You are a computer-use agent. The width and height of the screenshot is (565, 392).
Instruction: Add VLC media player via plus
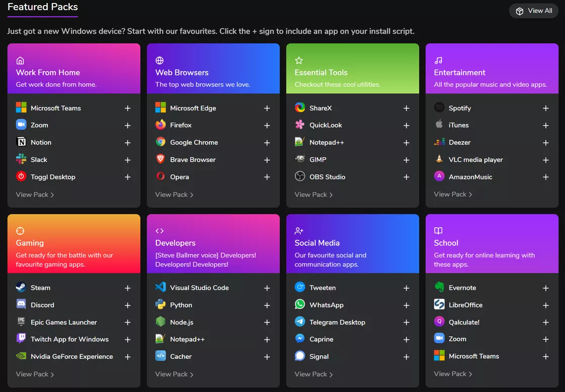point(545,160)
